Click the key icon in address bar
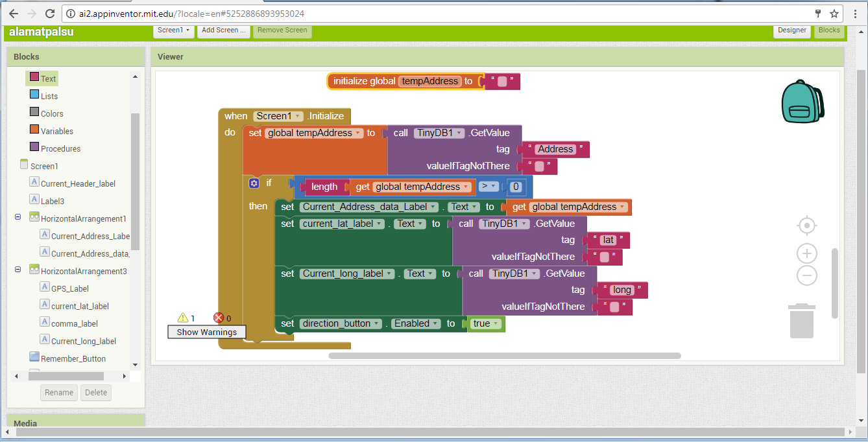Viewport: 868px width, 442px height. point(818,14)
